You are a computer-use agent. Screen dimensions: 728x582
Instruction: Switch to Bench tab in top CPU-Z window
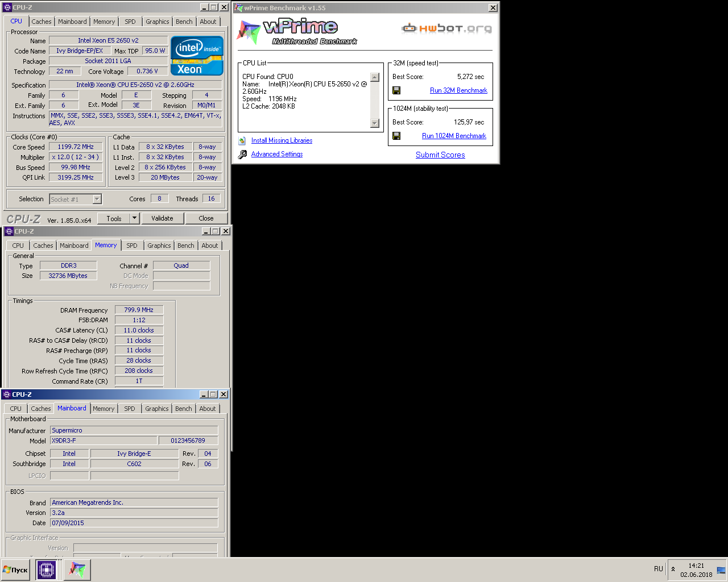(184, 22)
